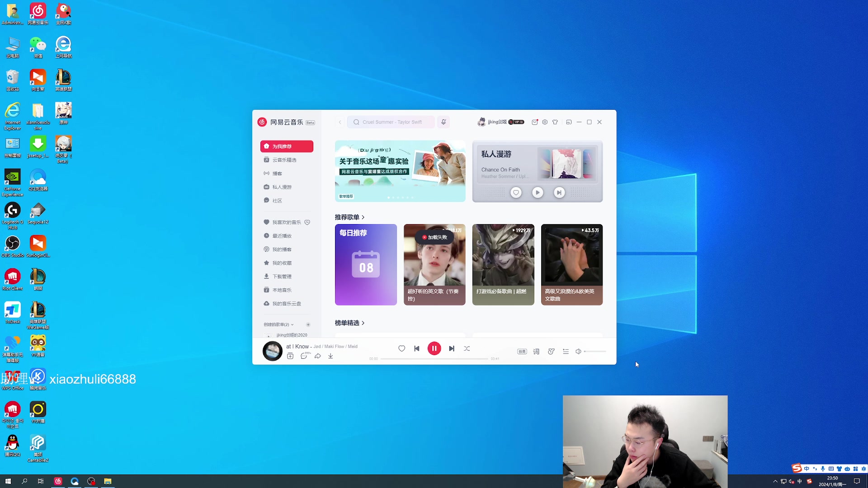Screen dimensions: 868x488
Task: Click the song progress bar
Action: tap(434, 359)
